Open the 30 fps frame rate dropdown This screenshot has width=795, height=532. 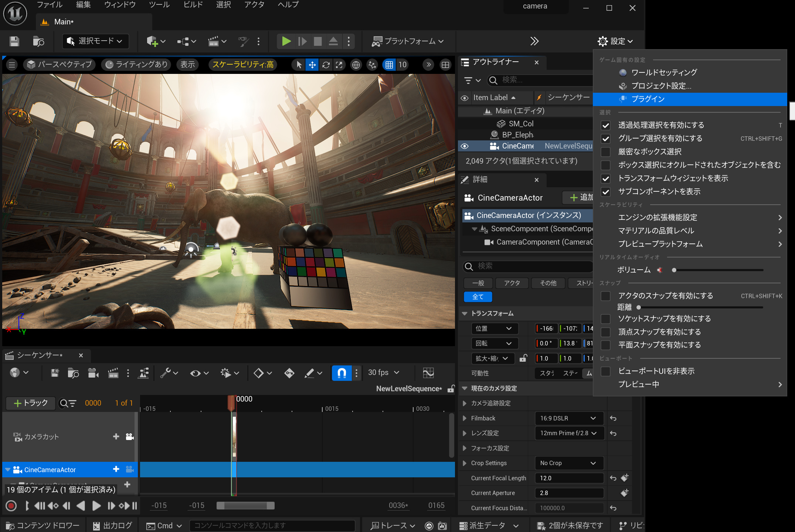(384, 372)
